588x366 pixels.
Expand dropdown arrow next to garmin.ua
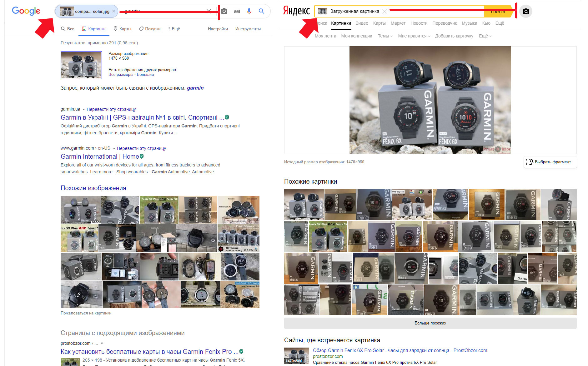pyautogui.click(x=83, y=109)
